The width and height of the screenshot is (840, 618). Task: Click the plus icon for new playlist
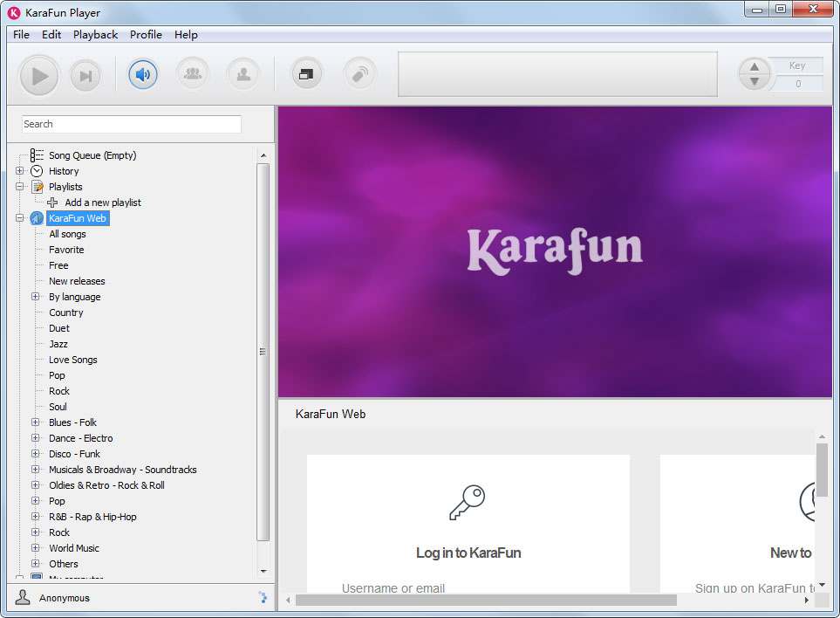pyautogui.click(x=53, y=203)
